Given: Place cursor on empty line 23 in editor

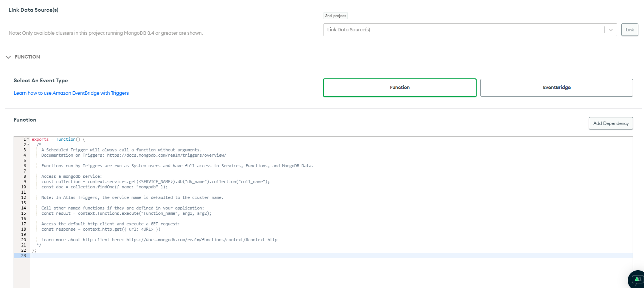Looking at the screenshot, I should (x=331, y=256).
